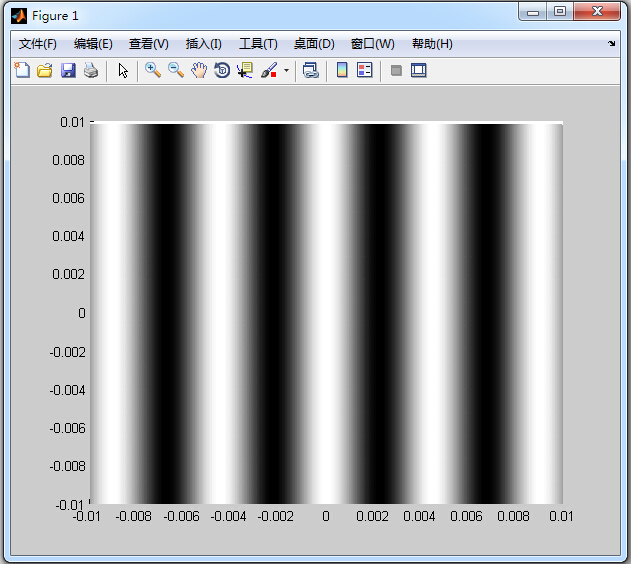The width and height of the screenshot is (631, 564).
Task: Open the 查看(V) menu
Action: tap(148, 44)
